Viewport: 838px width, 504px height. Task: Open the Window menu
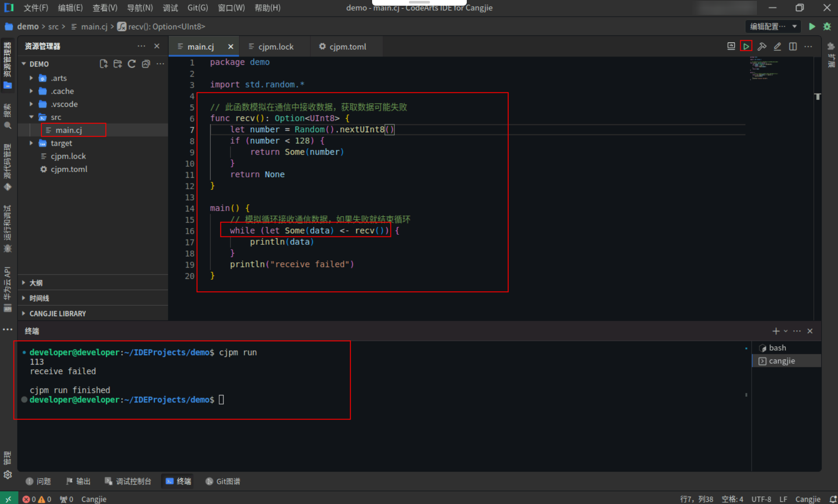(231, 8)
